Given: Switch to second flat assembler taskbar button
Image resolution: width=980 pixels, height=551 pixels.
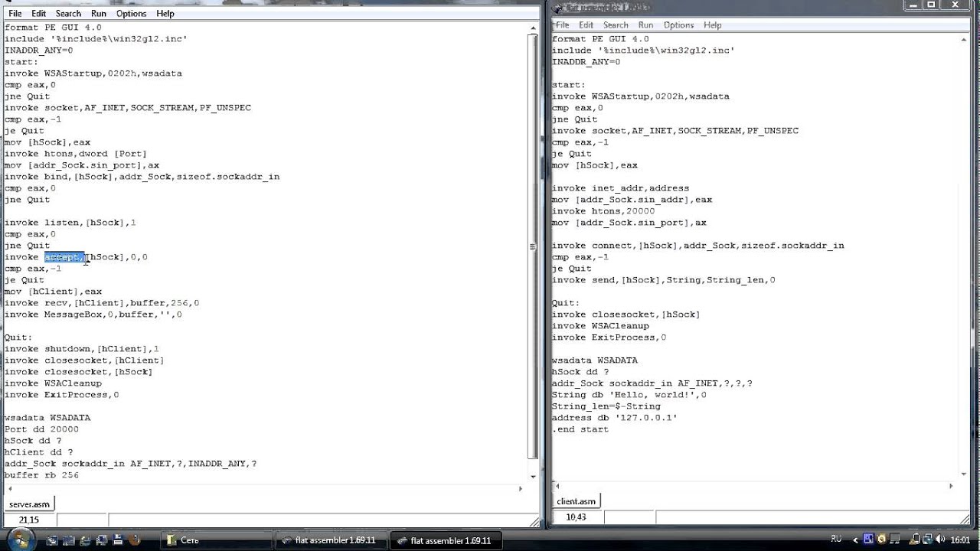Looking at the screenshot, I should point(446,540).
